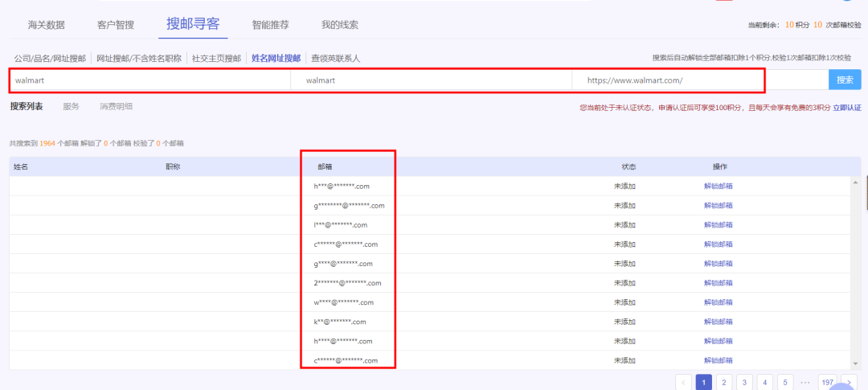Switch to 搜索列表 sub-tab
Screen dimensions: 868x390
27,106
